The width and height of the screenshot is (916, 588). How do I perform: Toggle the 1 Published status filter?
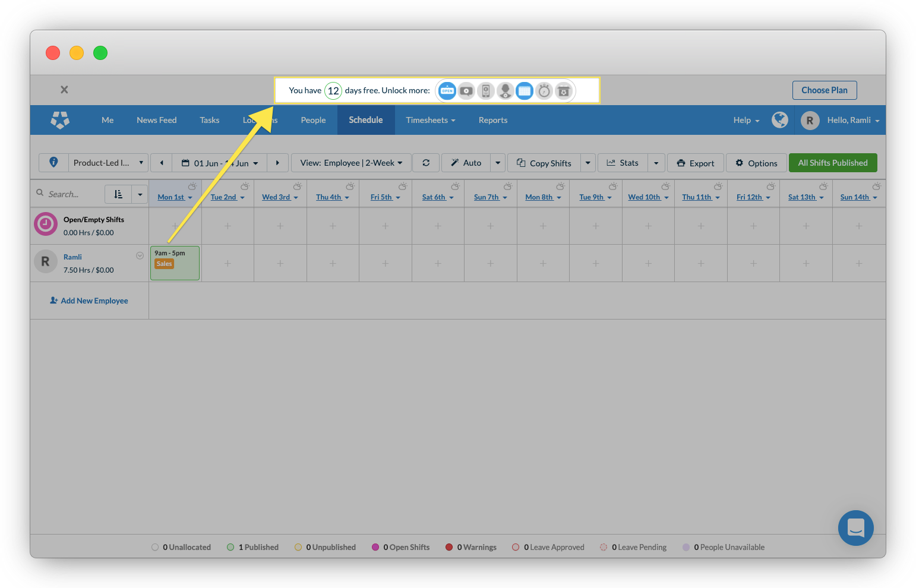tap(253, 547)
